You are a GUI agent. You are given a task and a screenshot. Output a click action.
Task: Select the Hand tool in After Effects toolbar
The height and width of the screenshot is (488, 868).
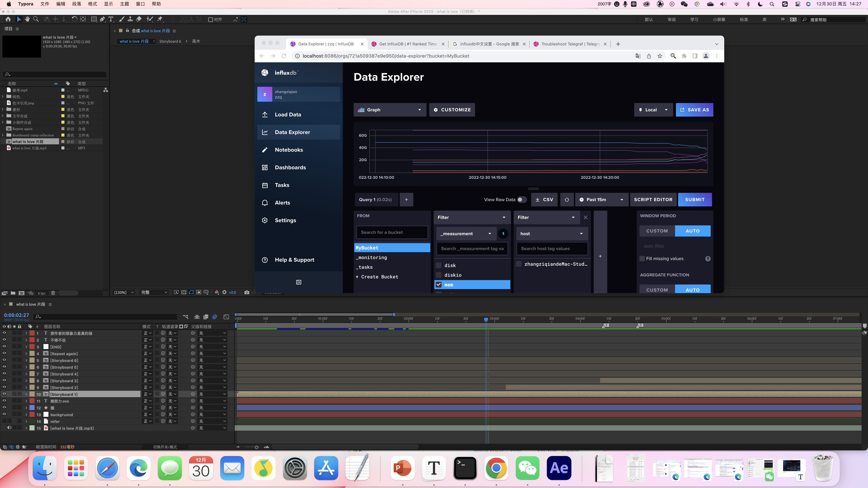27,19
